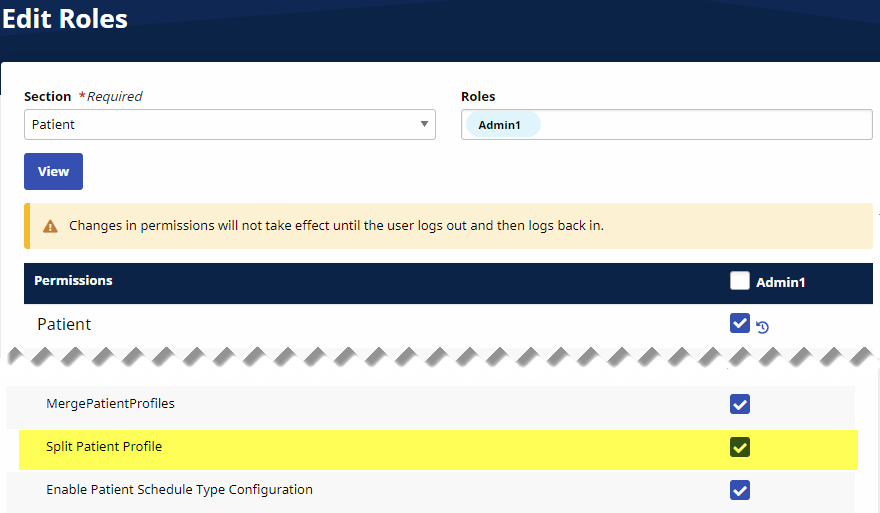This screenshot has width=880, height=513.
Task: Click the View button
Action: coord(53,171)
